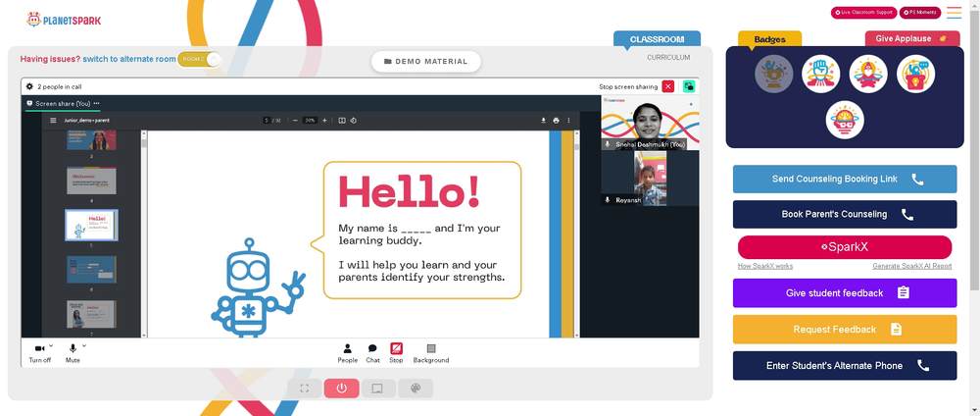Print the PDF using the printer icon

tap(557, 120)
